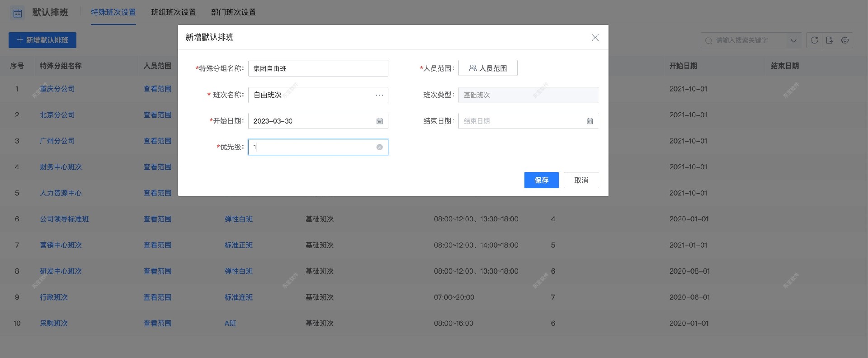Close the 新增默认排班 dialog
The width and height of the screenshot is (868, 358).
coord(595,38)
